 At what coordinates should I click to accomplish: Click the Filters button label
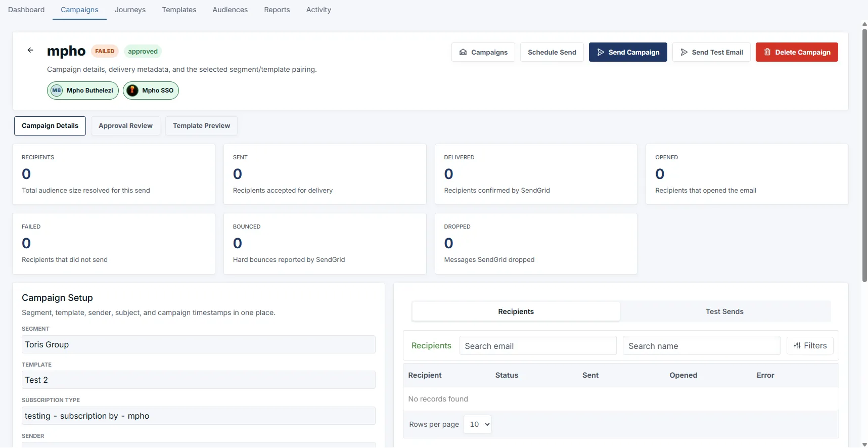coord(815,345)
